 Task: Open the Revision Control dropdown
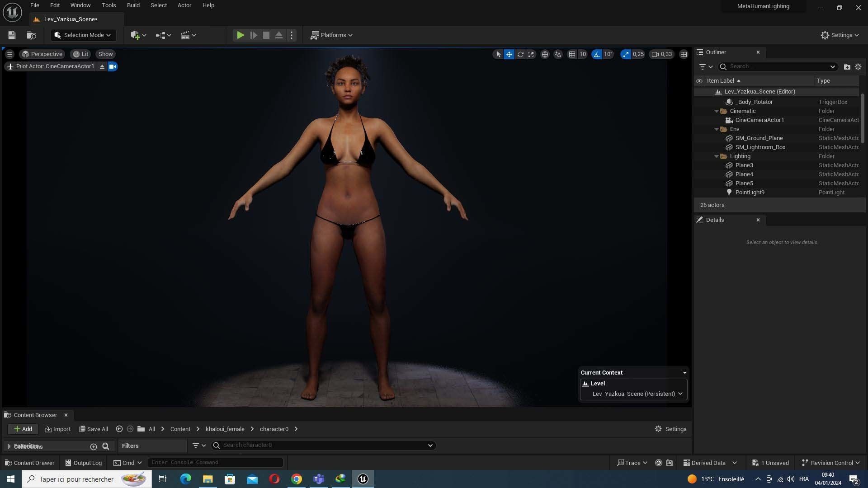click(830, 463)
